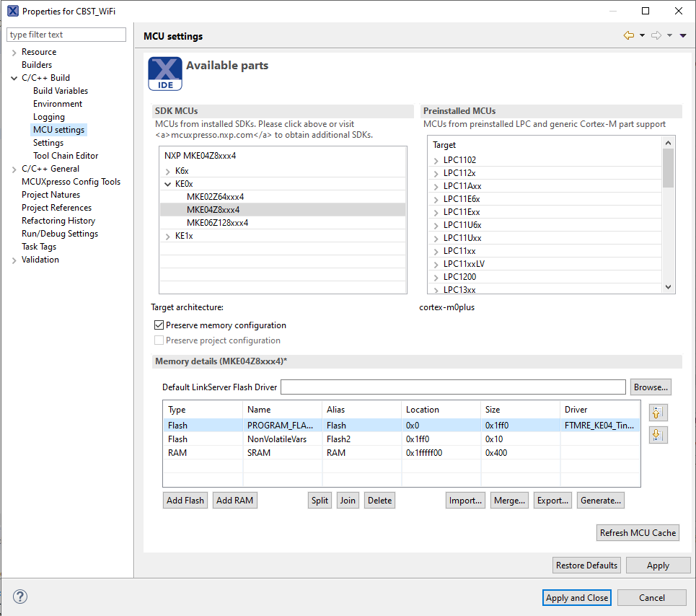The width and height of the screenshot is (696, 616).
Task: Select MKE02Z64xxx4 part
Action: click(215, 197)
